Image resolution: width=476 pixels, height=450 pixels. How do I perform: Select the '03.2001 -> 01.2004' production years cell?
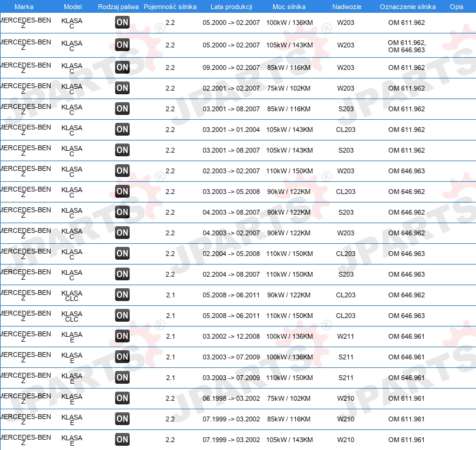(231, 130)
